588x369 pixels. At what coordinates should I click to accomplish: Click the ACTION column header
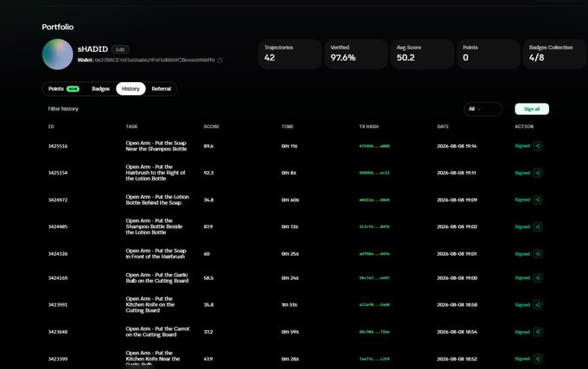(x=524, y=127)
